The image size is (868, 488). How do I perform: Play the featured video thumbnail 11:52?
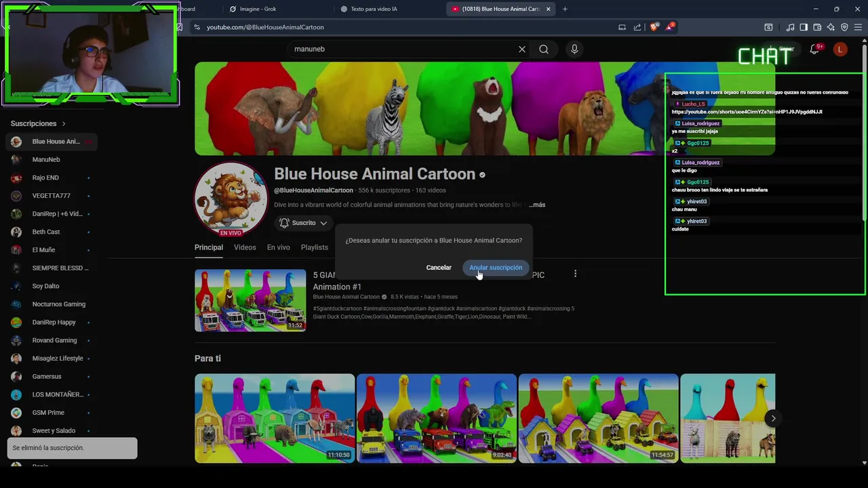click(x=250, y=300)
